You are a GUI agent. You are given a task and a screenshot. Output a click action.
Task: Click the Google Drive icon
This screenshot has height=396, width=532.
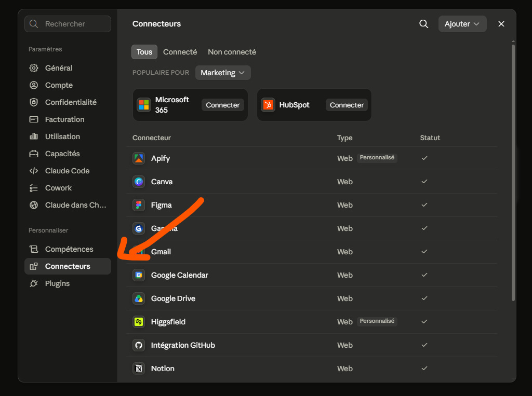click(x=139, y=298)
